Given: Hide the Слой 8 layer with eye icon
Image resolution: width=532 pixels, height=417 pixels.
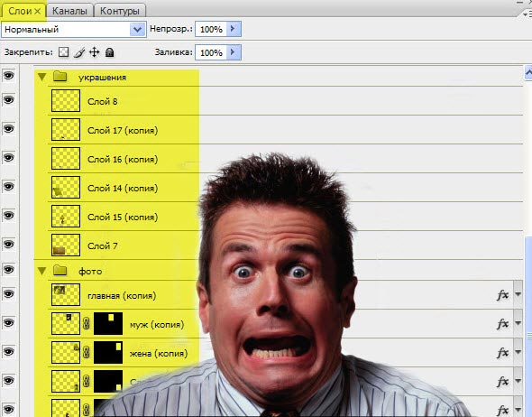Looking at the screenshot, I should (9, 100).
